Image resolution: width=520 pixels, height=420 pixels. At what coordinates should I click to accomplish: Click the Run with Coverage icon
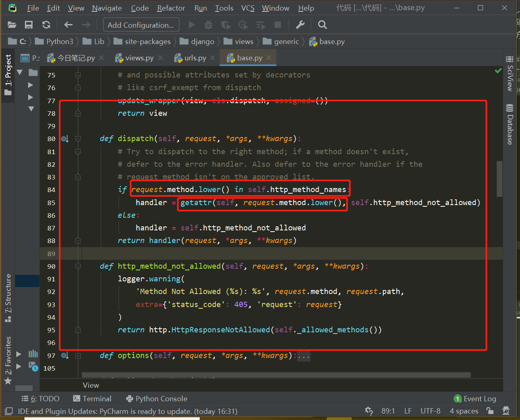[x=226, y=25]
